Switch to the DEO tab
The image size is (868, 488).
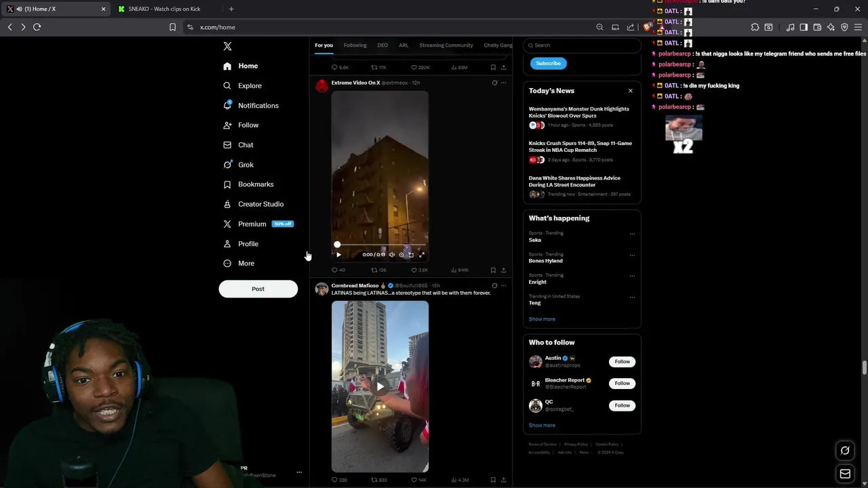point(382,45)
